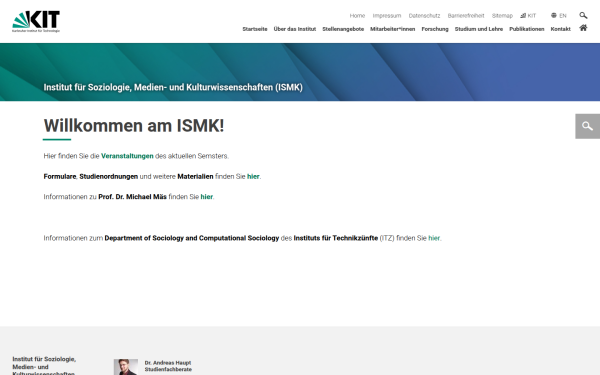Go to the Home link
Screen dimensions: 600x375
click(x=357, y=16)
